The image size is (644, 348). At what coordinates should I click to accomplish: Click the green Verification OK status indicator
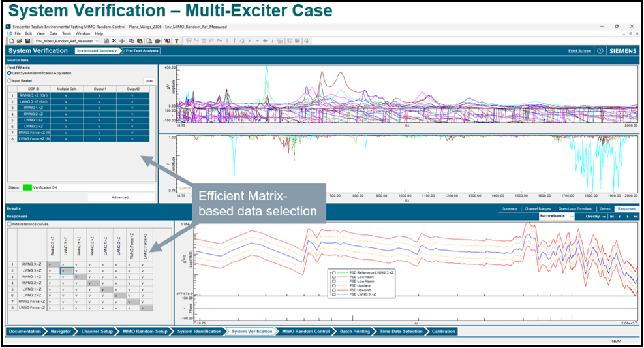coord(26,188)
